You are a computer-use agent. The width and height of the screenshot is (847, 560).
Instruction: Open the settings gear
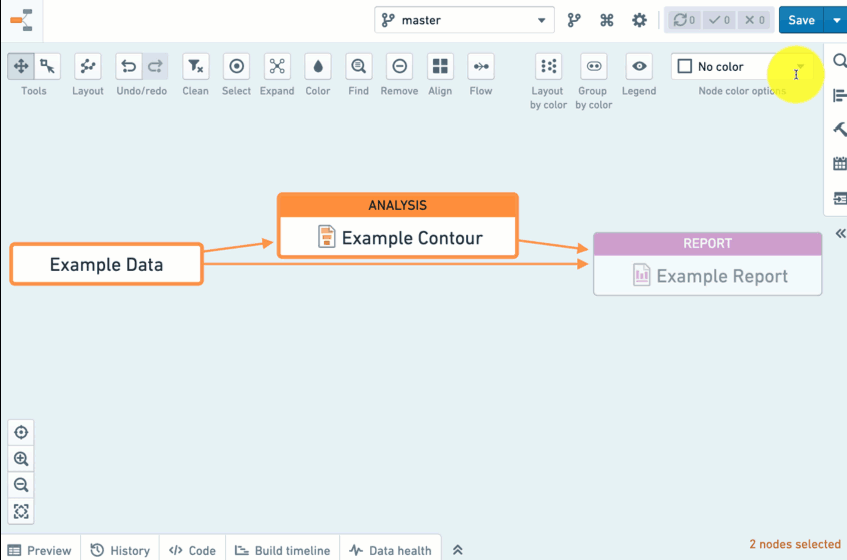[639, 21]
